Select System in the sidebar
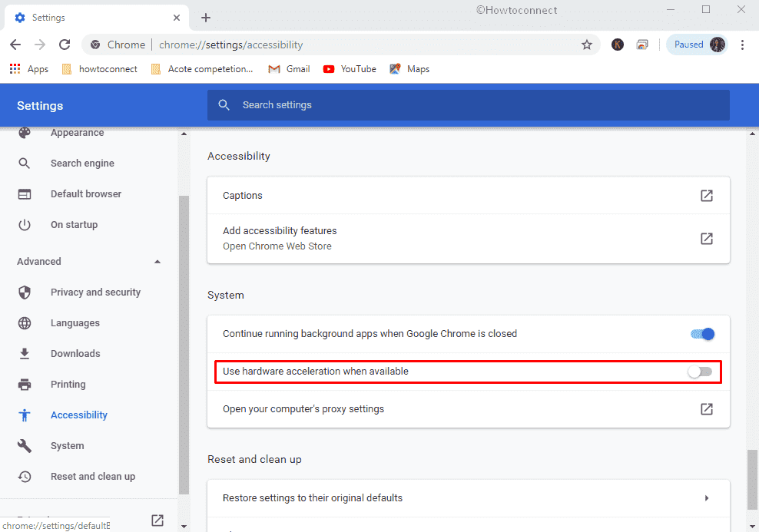The image size is (759, 532). (x=68, y=446)
